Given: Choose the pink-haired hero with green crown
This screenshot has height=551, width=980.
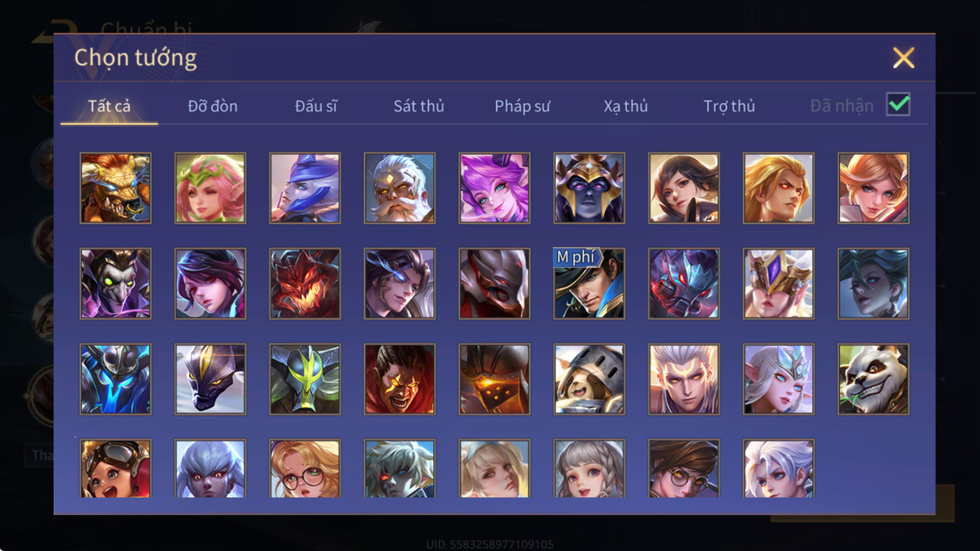Looking at the screenshot, I should 210,188.
